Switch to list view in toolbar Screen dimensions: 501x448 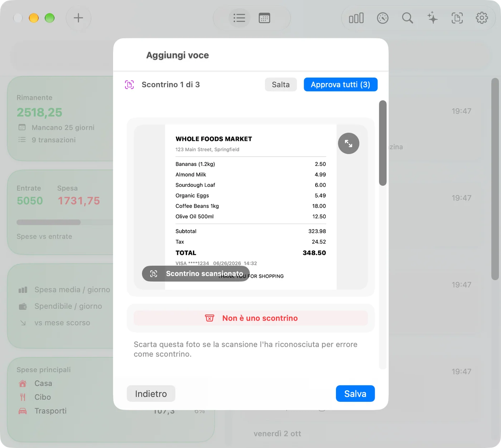239,18
